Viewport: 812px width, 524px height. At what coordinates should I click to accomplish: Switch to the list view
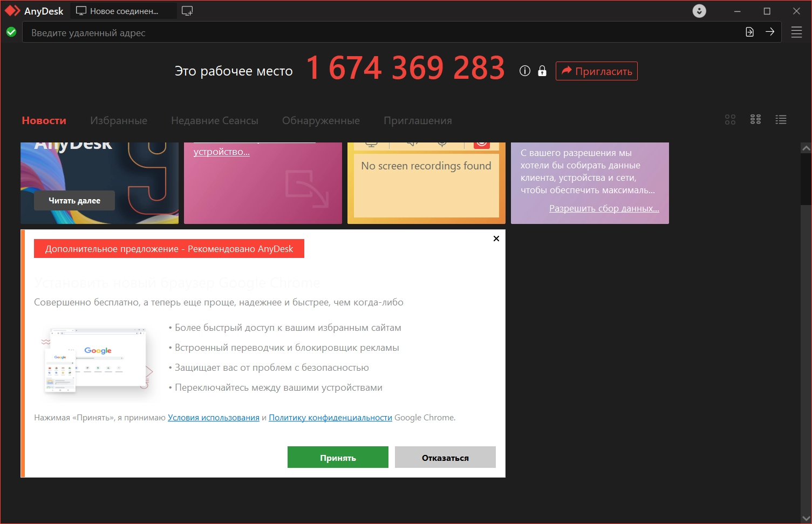point(781,120)
